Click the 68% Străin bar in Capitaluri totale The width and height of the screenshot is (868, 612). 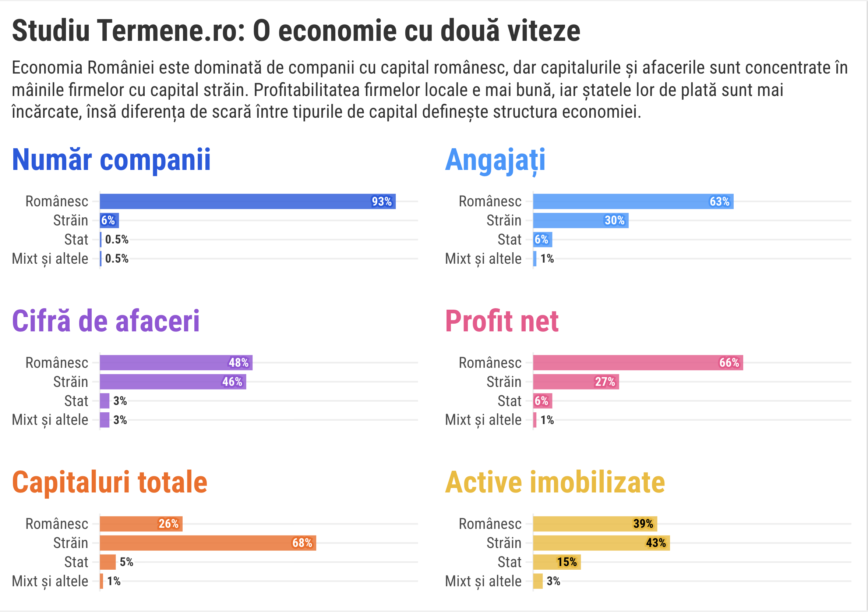pyautogui.click(x=208, y=543)
